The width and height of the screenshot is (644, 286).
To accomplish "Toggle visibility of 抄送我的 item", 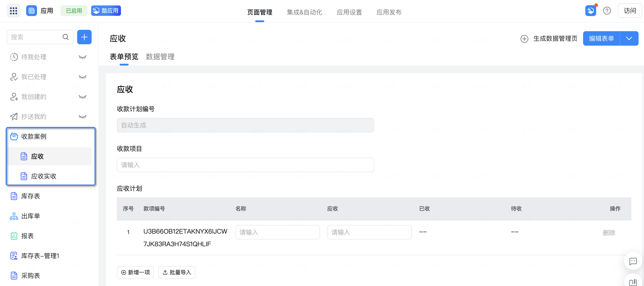I will 83,117.
